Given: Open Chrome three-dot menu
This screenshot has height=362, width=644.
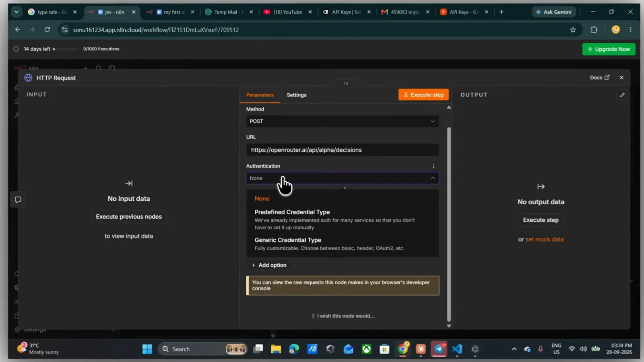Looking at the screenshot, I should (x=631, y=29).
